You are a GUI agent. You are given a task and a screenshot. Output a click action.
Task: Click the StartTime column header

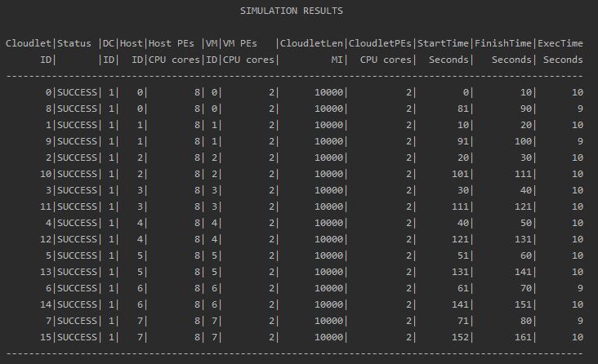[x=443, y=43]
